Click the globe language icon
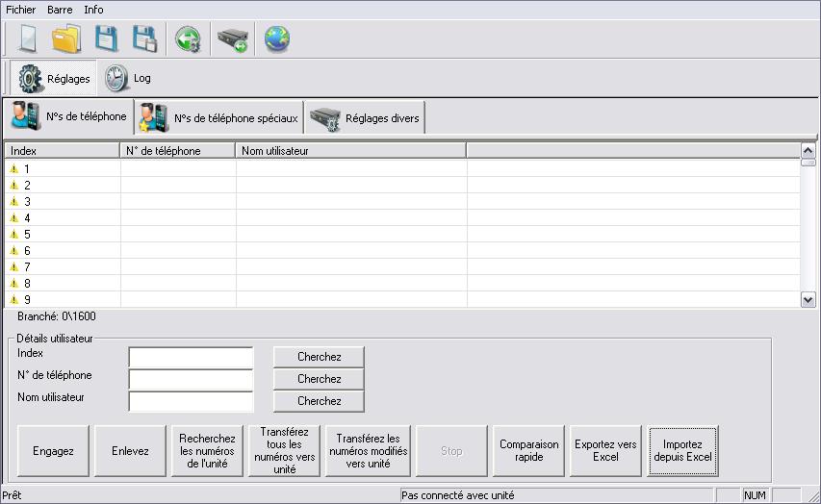The image size is (821, 504). [x=277, y=39]
